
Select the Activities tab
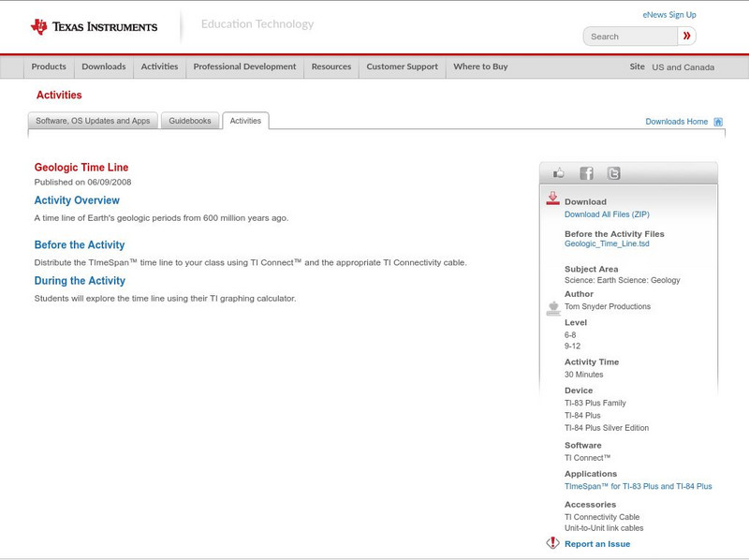click(245, 121)
